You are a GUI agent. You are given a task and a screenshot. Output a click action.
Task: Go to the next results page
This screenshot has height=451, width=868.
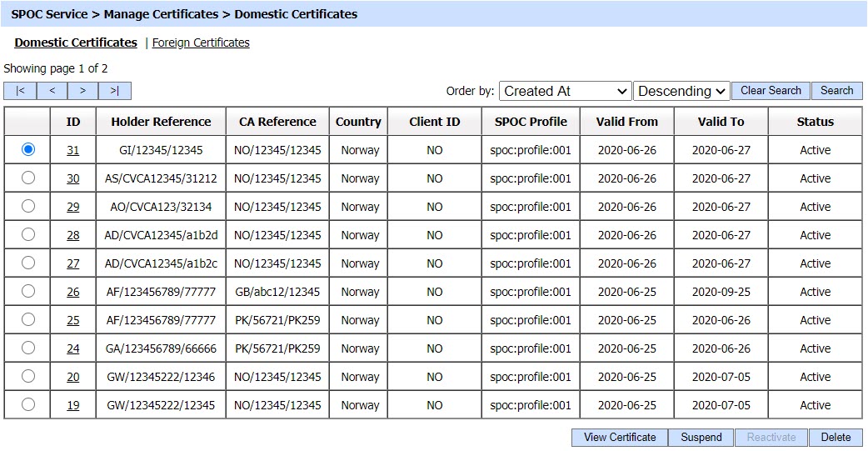(82, 91)
